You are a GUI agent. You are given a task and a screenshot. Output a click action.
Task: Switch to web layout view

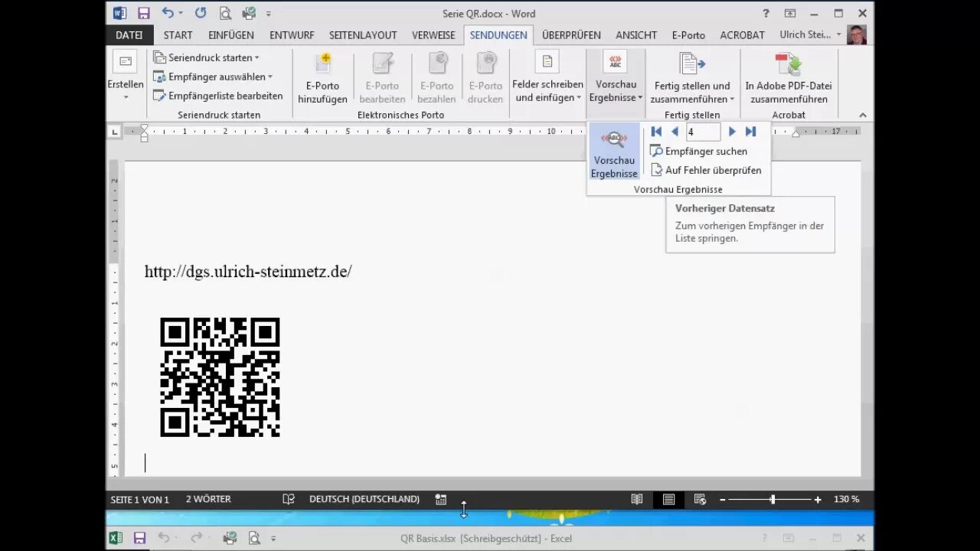point(700,499)
